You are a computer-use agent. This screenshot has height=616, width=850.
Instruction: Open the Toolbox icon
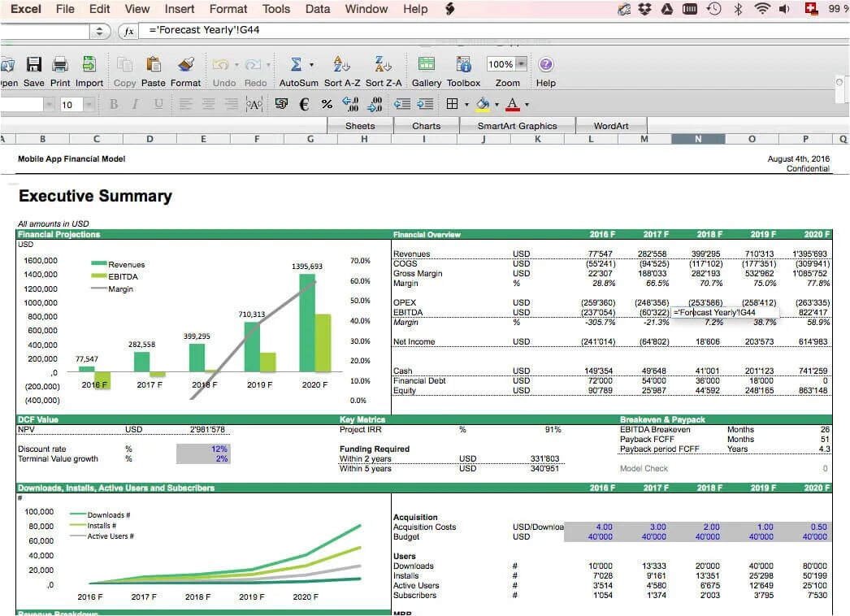pyautogui.click(x=463, y=64)
